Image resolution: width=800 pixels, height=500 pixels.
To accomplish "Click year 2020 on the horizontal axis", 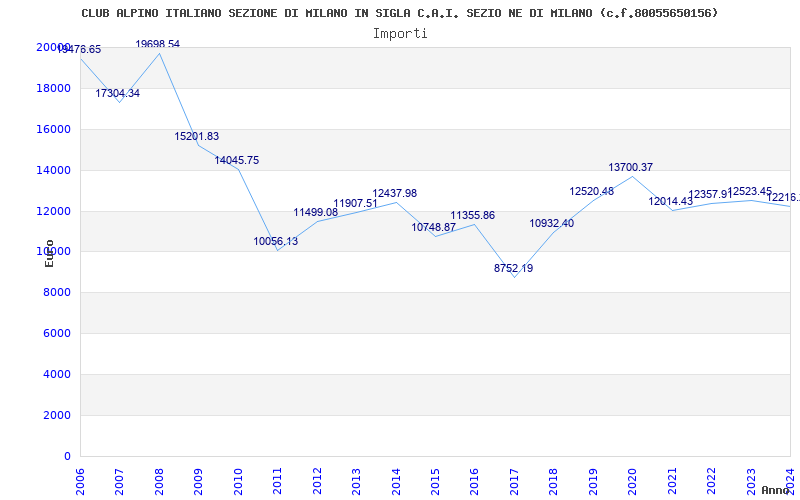I will click(x=632, y=479).
